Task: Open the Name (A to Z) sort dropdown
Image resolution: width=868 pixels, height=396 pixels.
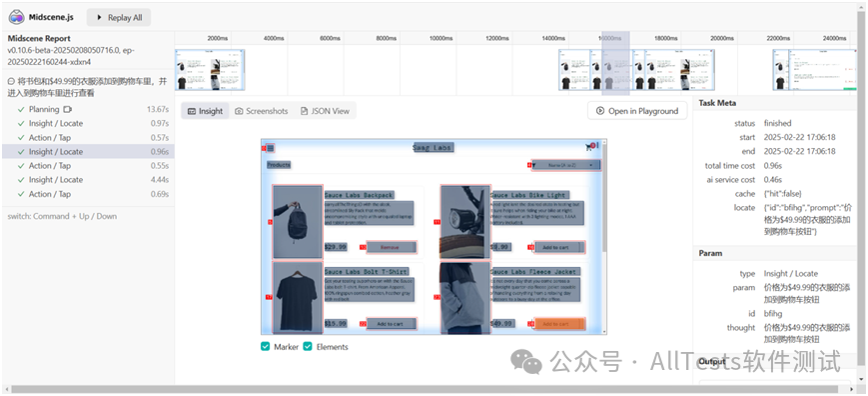Action: tap(565, 165)
